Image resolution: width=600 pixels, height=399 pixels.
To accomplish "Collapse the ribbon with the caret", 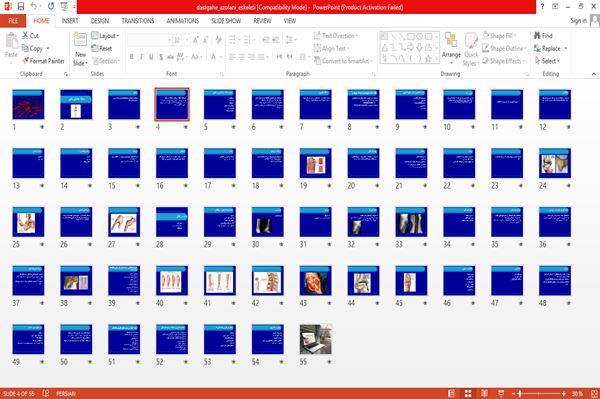I will (x=593, y=74).
